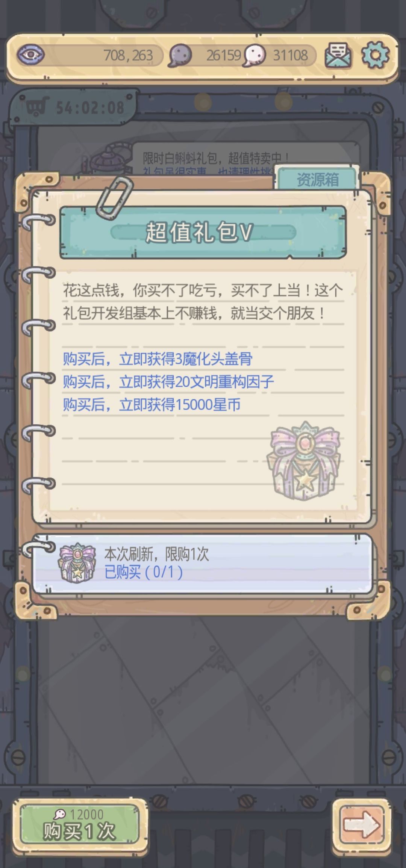Select the 15000星币 reward line

151,405
